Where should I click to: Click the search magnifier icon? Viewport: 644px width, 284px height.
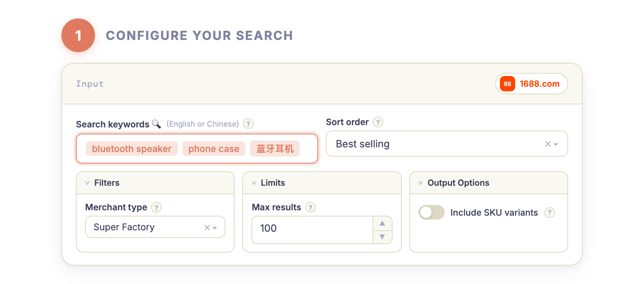(157, 124)
